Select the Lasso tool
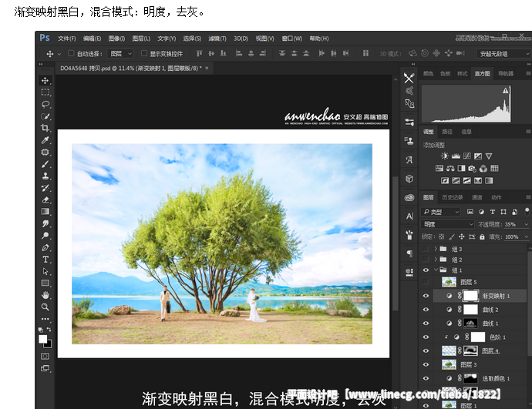The width and height of the screenshot is (532, 409). (x=45, y=104)
